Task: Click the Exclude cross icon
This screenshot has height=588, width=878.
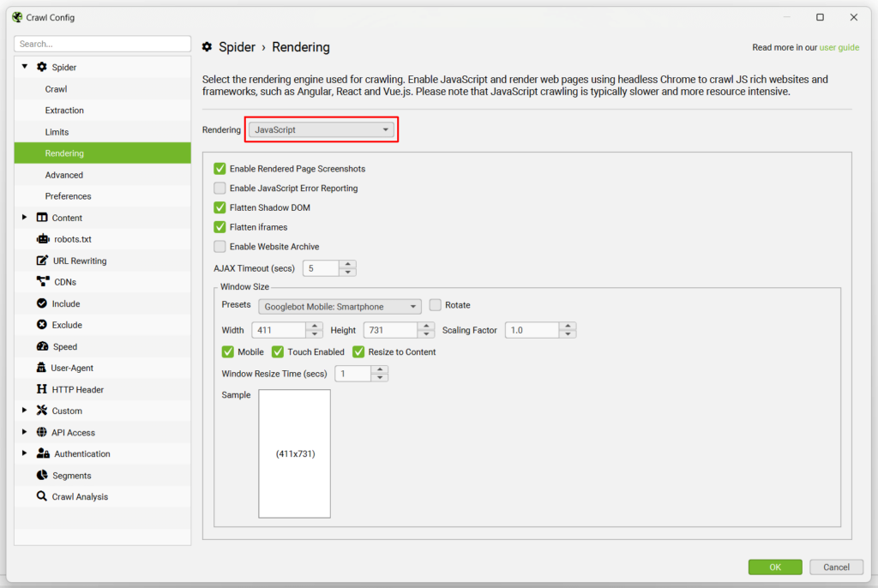Action: point(43,325)
